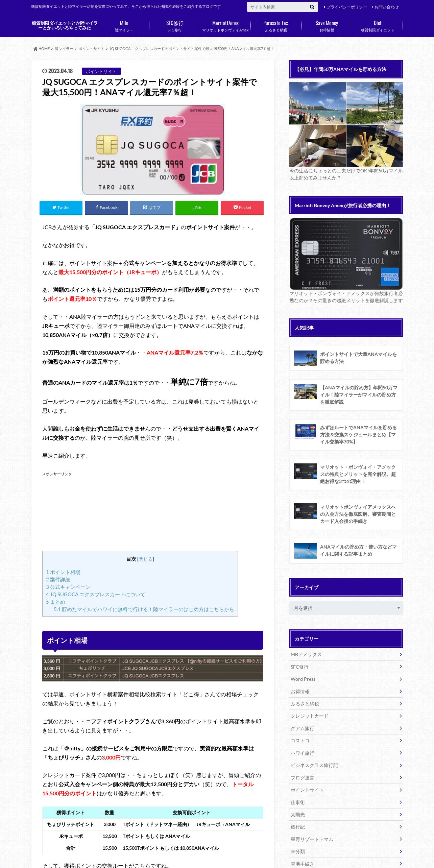Viewport: 434px width, 868px height.
Task: Open the 未分類 category
Action: tap(346, 852)
